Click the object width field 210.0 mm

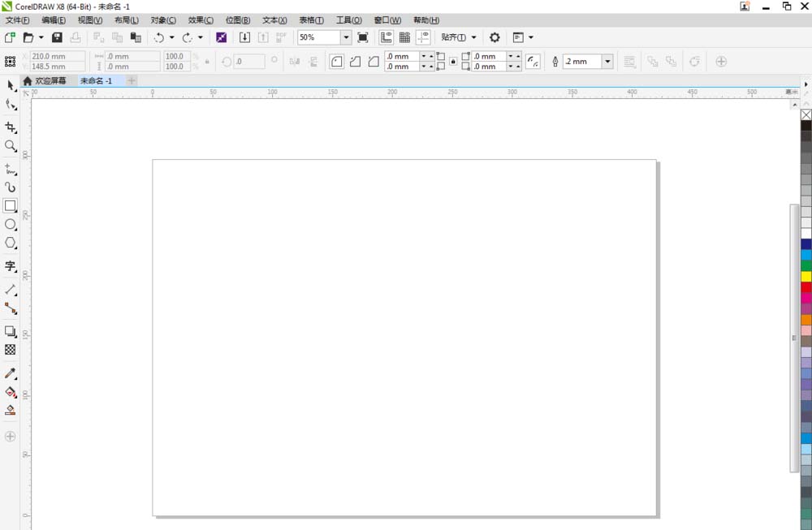coord(57,57)
